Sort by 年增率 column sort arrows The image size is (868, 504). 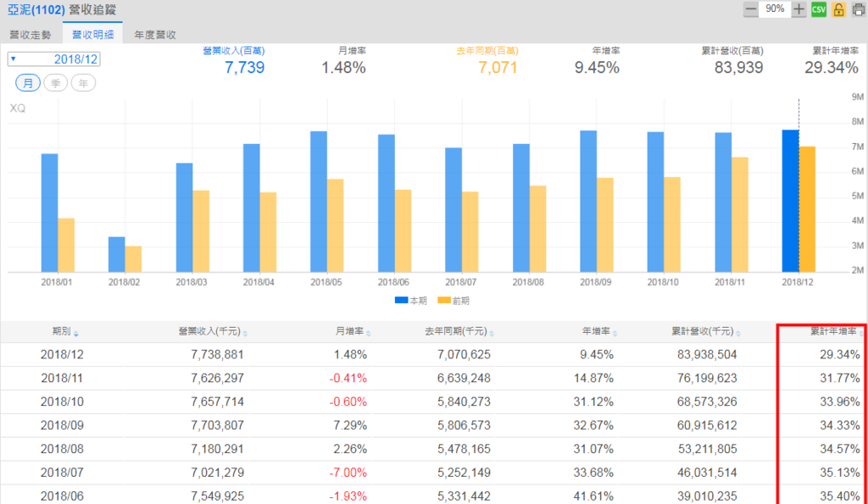(615, 334)
